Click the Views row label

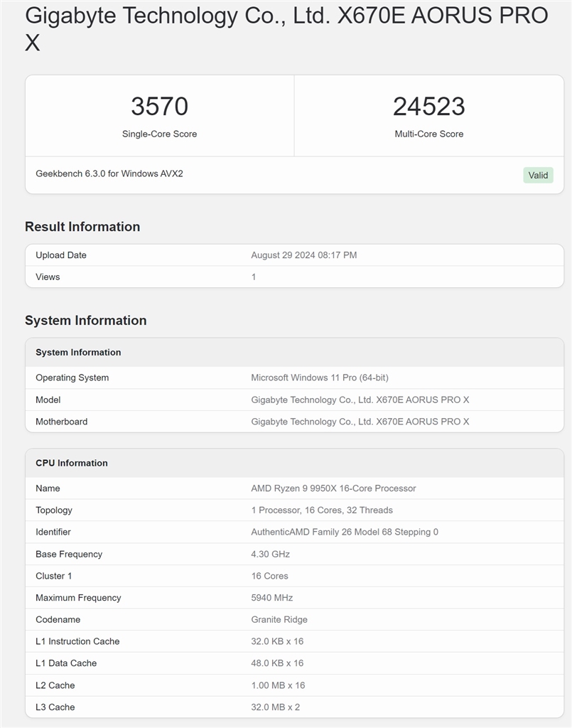click(x=48, y=277)
